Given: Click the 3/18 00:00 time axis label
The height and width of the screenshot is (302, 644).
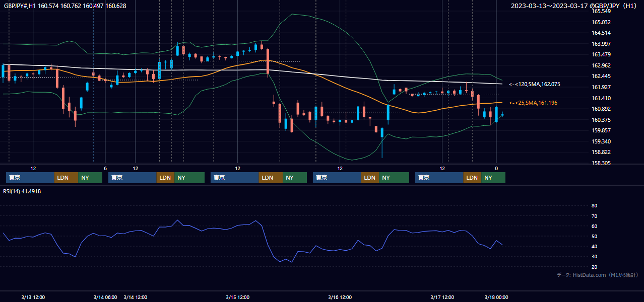Looking at the screenshot, I should (x=496, y=297).
